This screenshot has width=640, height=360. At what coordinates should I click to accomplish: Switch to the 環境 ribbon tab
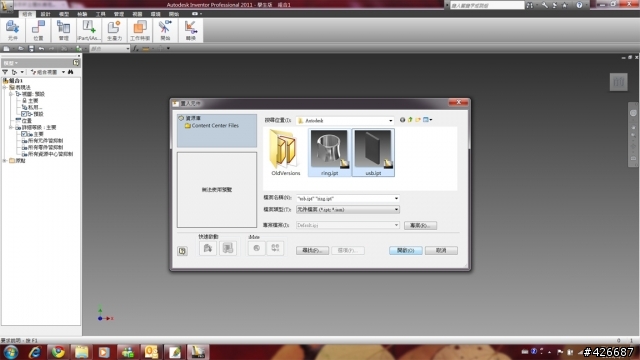tap(156, 14)
